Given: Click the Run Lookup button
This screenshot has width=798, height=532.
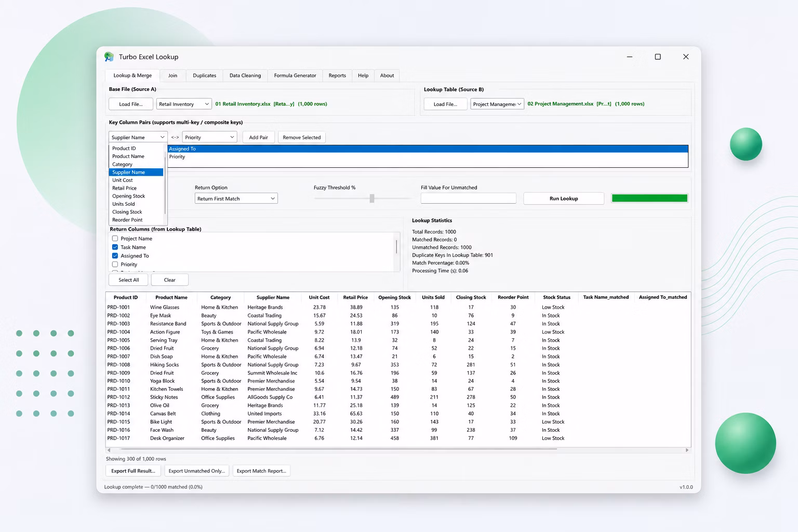Looking at the screenshot, I should pos(564,198).
